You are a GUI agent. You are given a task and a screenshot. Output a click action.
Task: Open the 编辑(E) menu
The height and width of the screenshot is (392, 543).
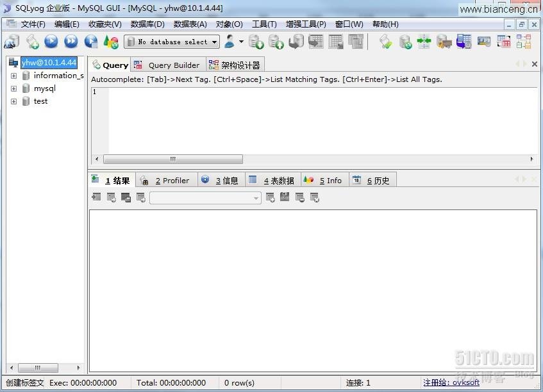67,24
